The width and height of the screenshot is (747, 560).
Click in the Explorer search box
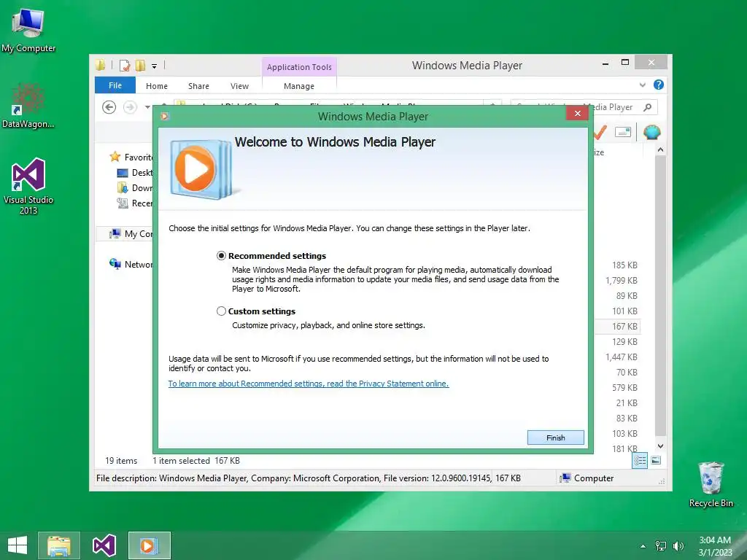[584, 107]
